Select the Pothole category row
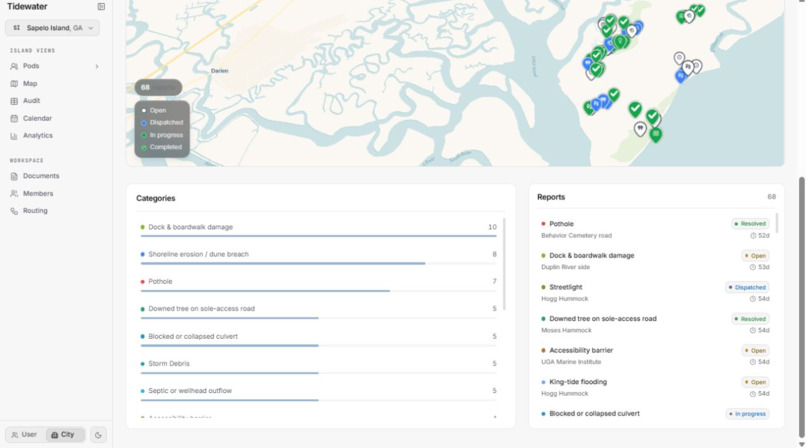Image resolution: width=806 pixels, height=448 pixels. (319, 285)
